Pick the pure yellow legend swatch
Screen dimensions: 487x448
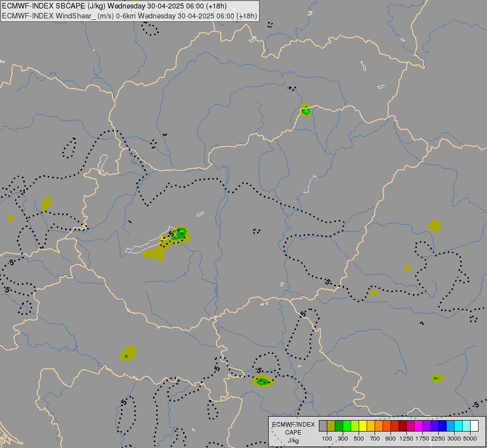coord(363,426)
